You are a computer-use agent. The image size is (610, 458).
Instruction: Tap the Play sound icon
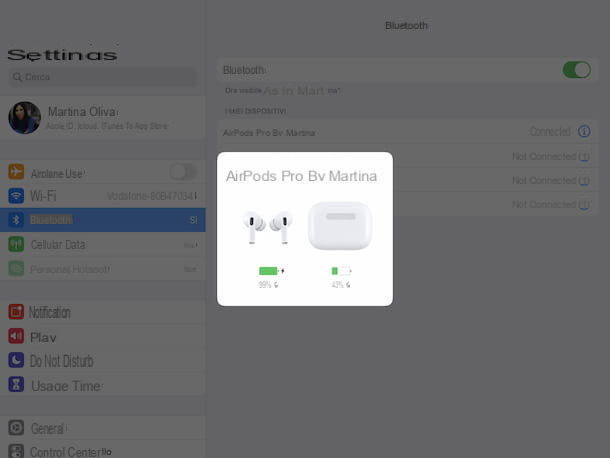16,336
